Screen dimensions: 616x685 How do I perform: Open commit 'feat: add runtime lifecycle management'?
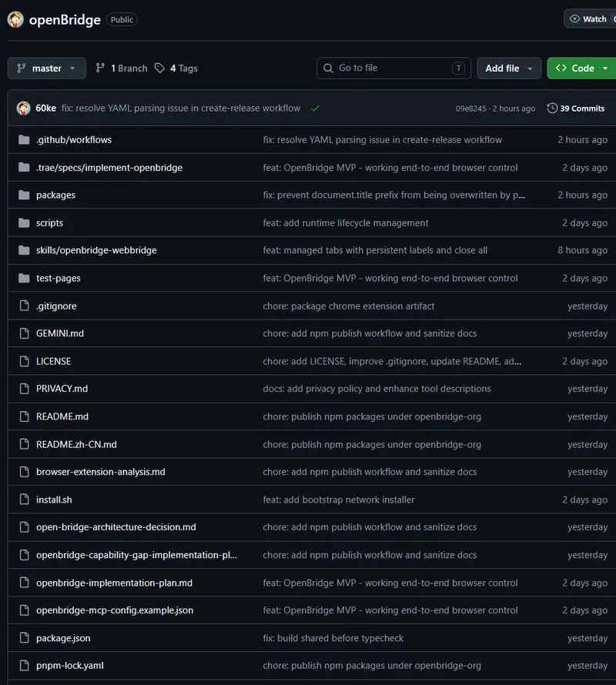click(346, 222)
